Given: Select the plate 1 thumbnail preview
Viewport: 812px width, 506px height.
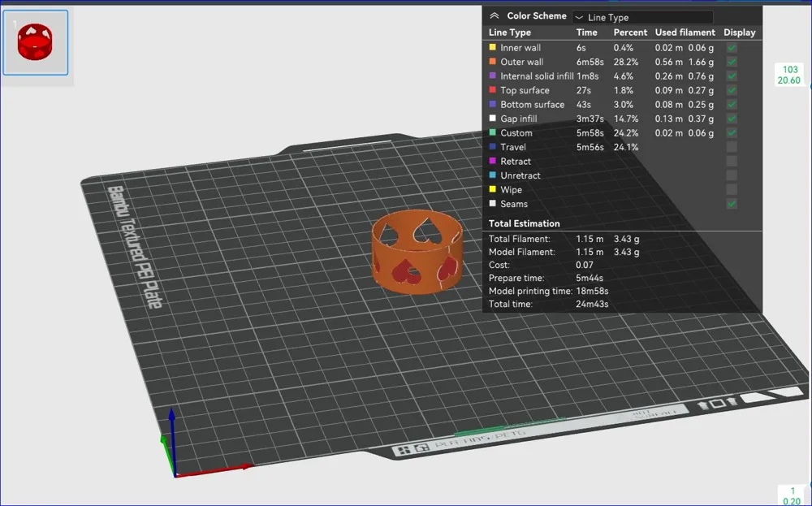Looking at the screenshot, I should 35,42.
